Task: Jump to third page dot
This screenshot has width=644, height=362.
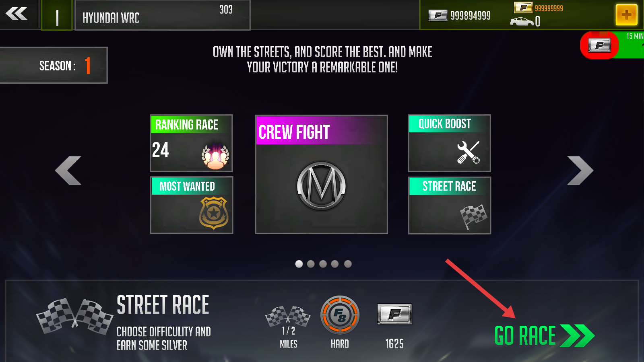Action: pos(323,264)
